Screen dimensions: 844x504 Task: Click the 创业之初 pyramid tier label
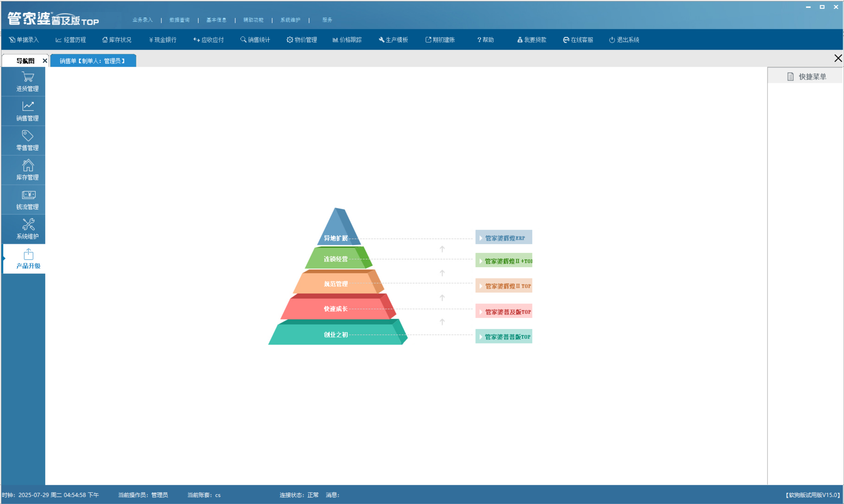336,335
